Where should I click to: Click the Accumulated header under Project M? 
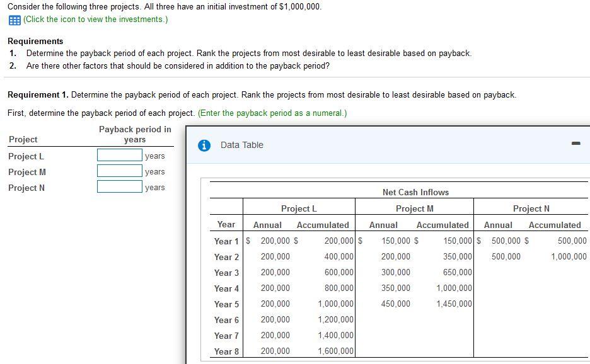(x=442, y=224)
